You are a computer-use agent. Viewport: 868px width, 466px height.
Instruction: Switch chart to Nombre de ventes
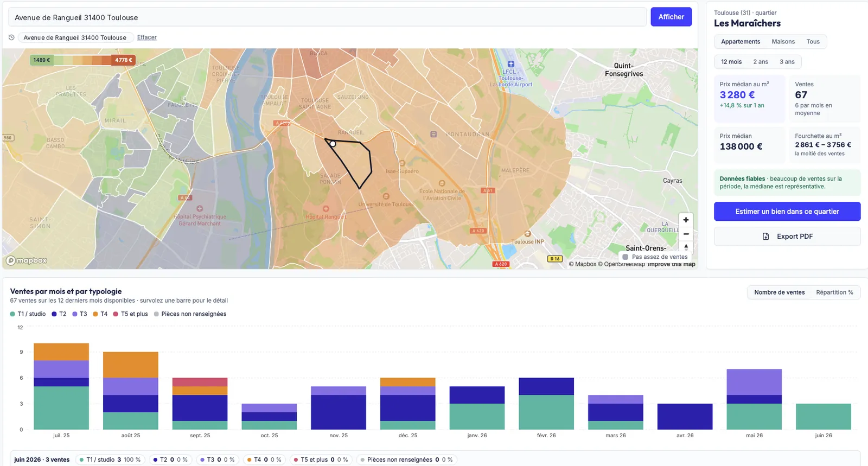[779, 292]
